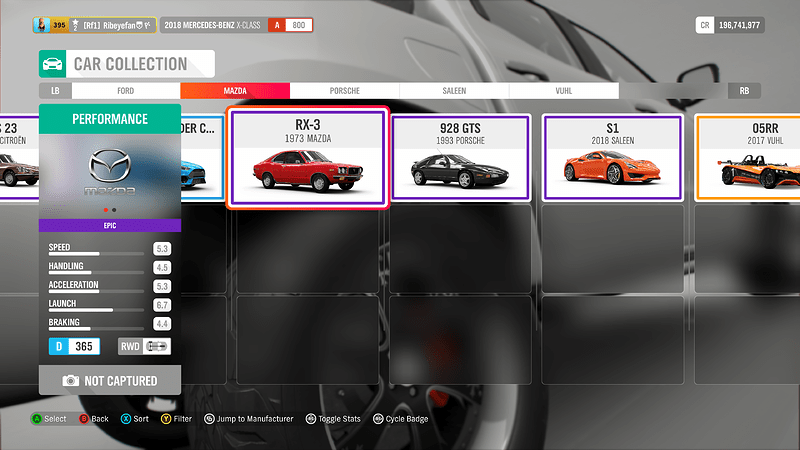Click the Cycle Badge stick icon
Image resolution: width=800 pixels, height=450 pixels.
[378, 419]
